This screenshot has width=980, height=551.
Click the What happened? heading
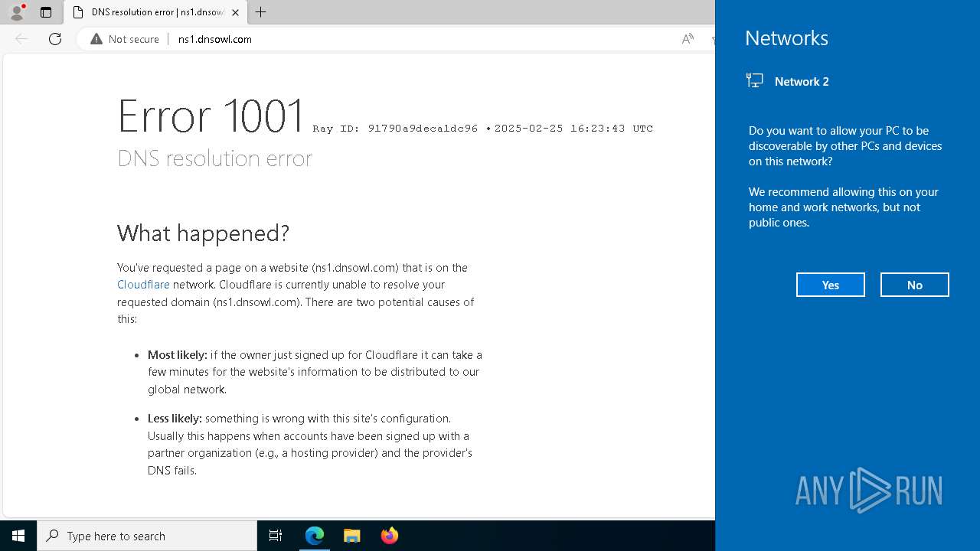coord(203,233)
